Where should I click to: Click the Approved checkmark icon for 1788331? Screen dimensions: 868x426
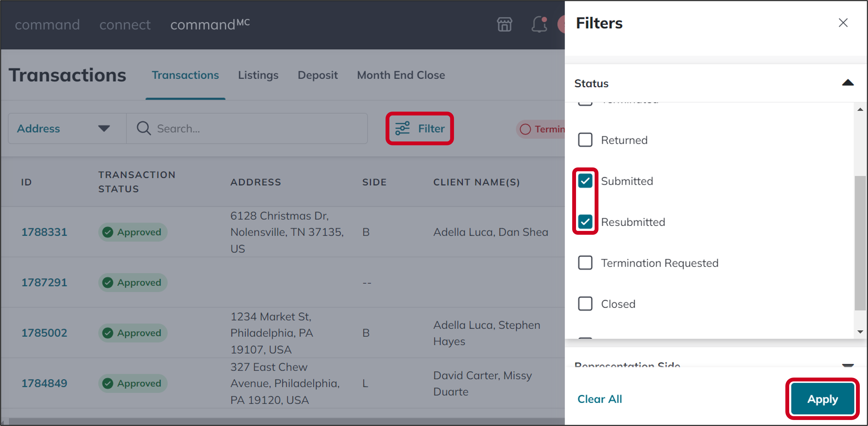click(x=108, y=232)
